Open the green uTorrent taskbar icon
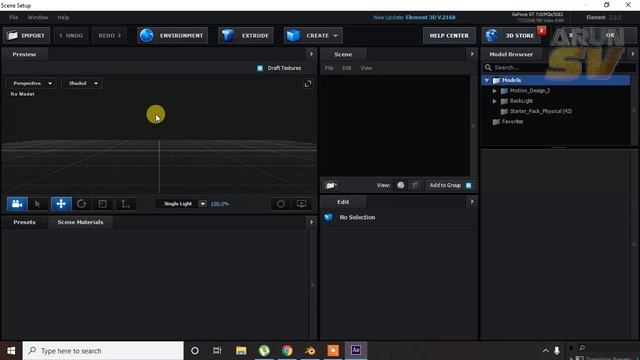640x360 pixels. (x=264, y=351)
